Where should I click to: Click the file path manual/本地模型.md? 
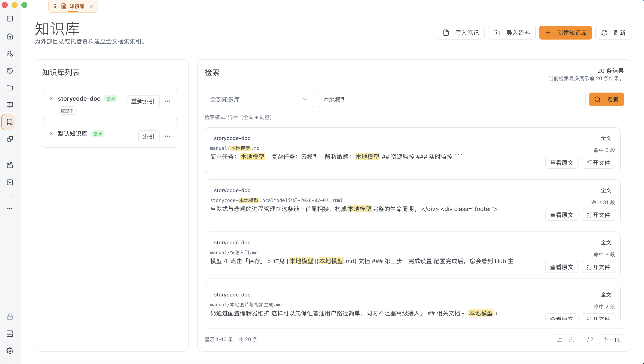click(235, 148)
